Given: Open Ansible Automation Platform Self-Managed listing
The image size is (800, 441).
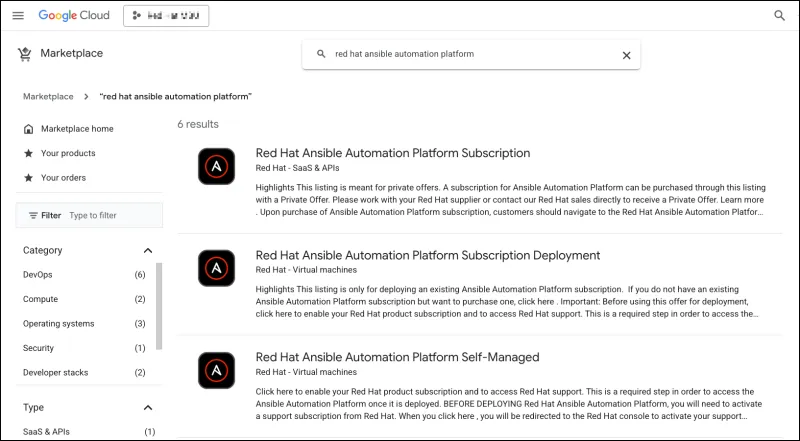Looking at the screenshot, I should click(x=397, y=357).
